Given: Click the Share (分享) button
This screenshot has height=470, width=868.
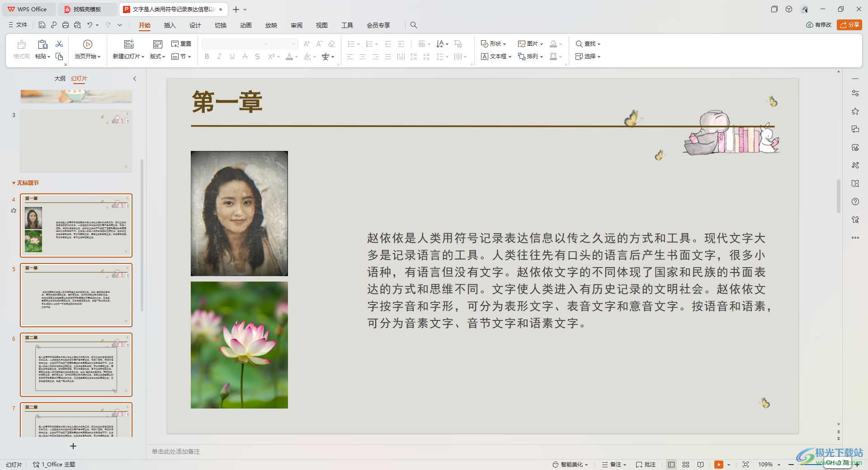Looking at the screenshot, I should 849,25.
